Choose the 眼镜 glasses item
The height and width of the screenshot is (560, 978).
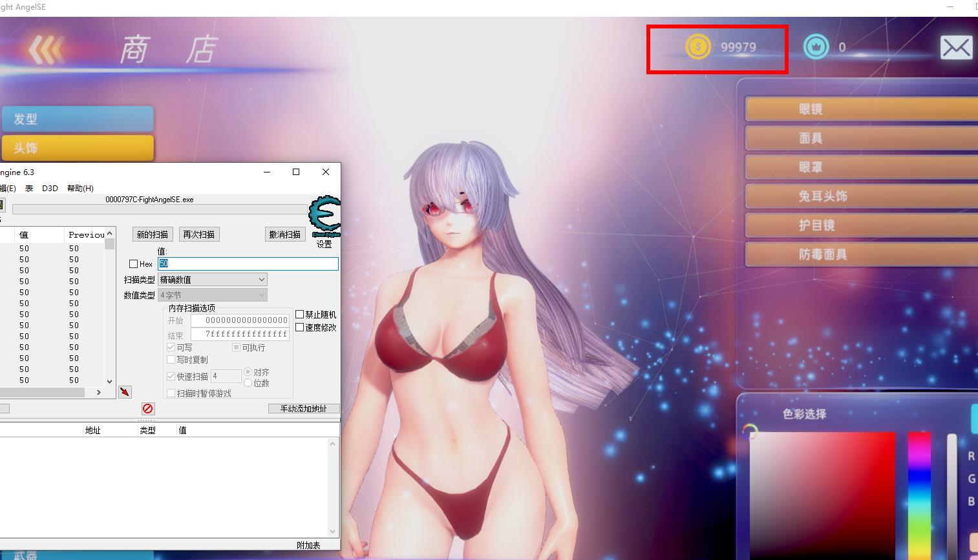click(862, 109)
